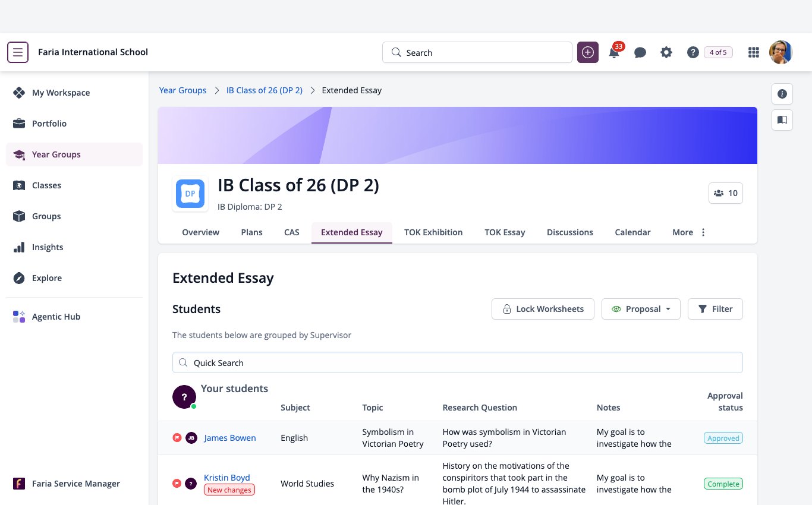Open the More tab options menu
The height and width of the screenshot is (505, 812).
[x=690, y=232]
